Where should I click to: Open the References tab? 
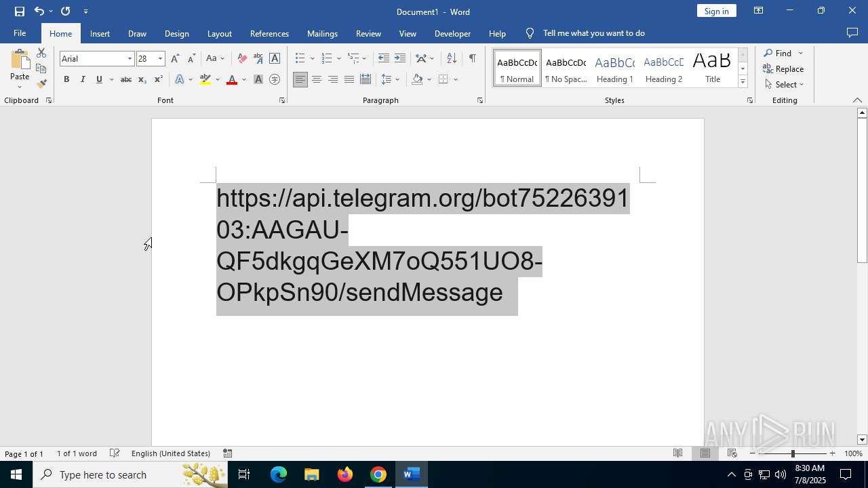coord(269,33)
